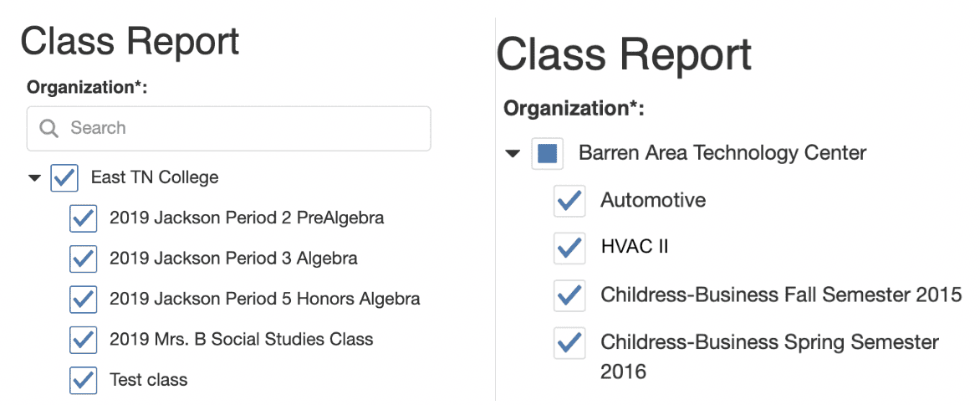
Task: Deselect the HVAC II checkbox
Action: tap(569, 248)
